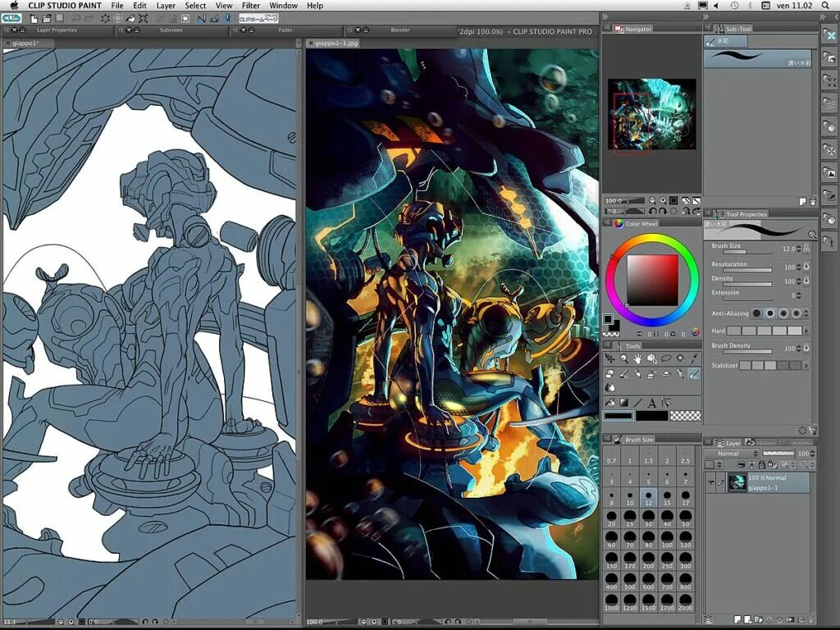This screenshot has width=840, height=630.
Task: Click the Open folder icon in toolbar
Action: 47,18
